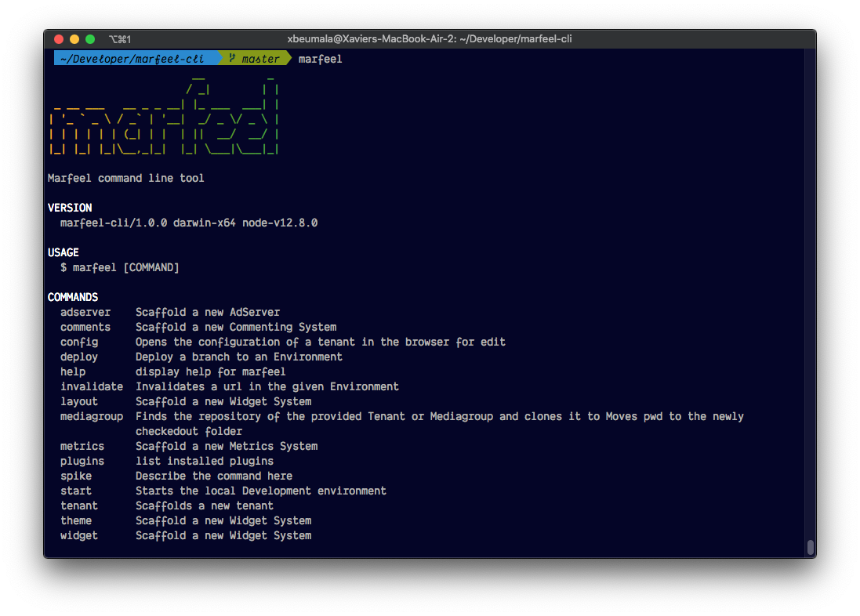Click the 'plugins' command name
860x616 pixels.
coord(82,462)
